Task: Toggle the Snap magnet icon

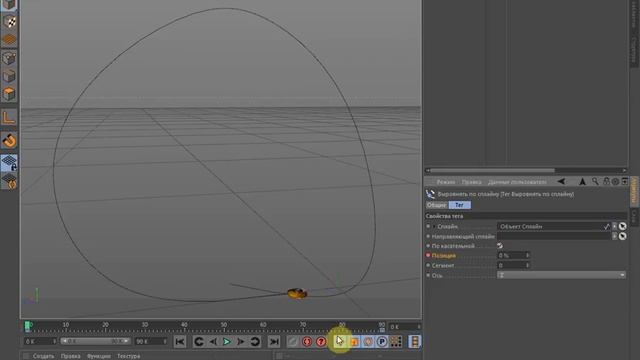Action: [9, 140]
